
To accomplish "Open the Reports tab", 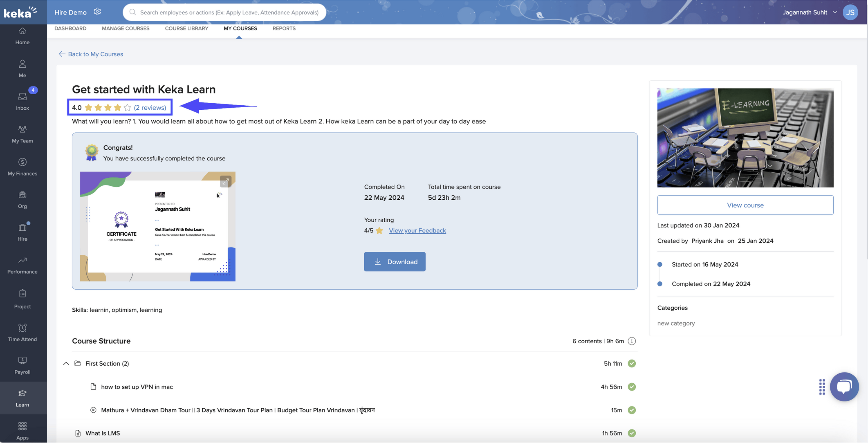I will pyautogui.click(x=284, y=28).
